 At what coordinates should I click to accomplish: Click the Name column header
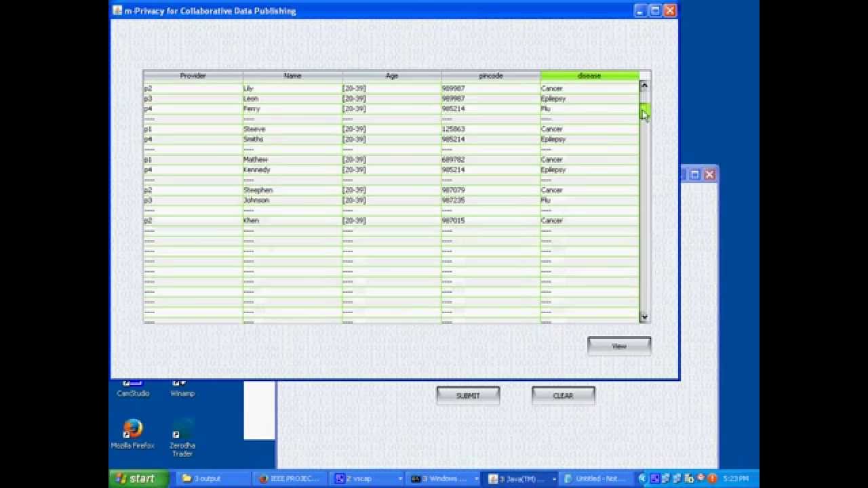click(292, 76)
